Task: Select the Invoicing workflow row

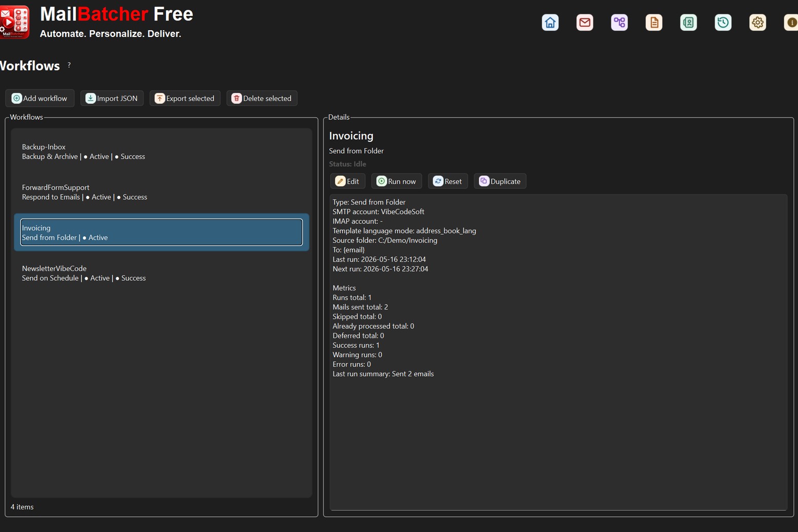Action: [x=161, y=233]
